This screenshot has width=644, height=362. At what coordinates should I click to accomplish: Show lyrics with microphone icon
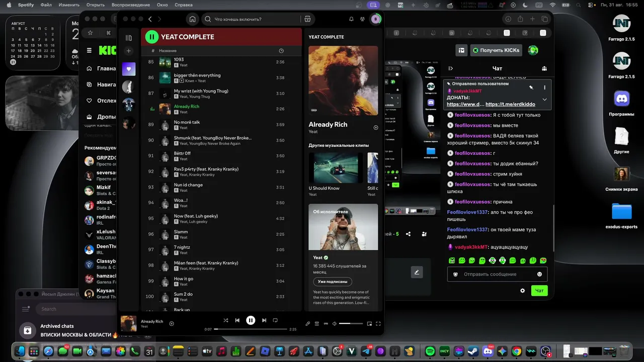pos(308,324)
